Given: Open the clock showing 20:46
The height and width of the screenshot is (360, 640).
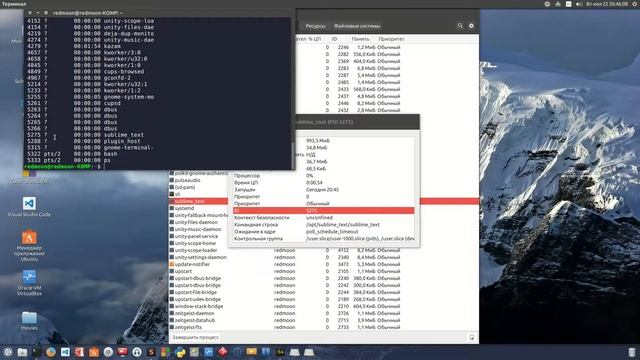Looking at the screenshot, I should (x=607, y=4).
